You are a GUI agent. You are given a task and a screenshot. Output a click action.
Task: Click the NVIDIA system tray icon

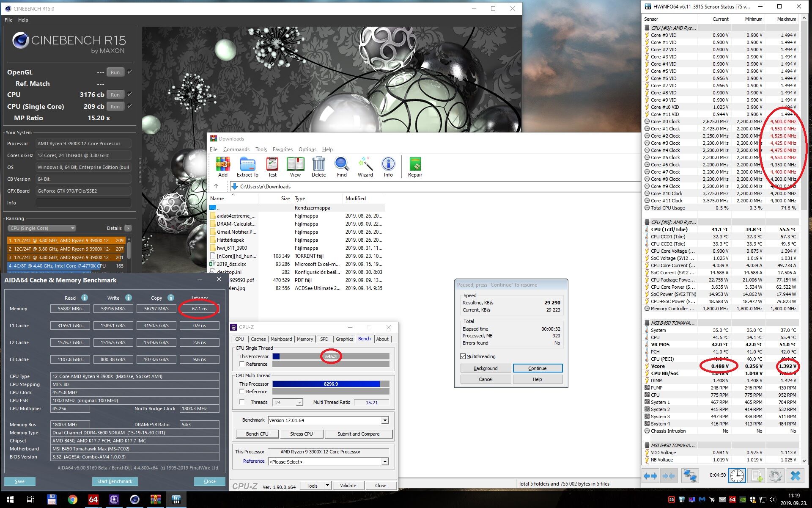click(743, 500)
